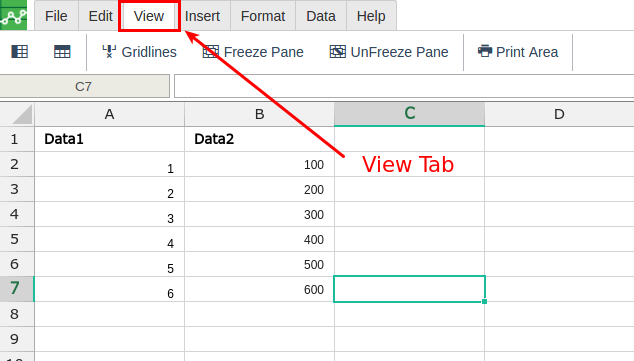Click the UnFreeze Pane button
Viewport: 634px width, 361px height.
(389, 52)
